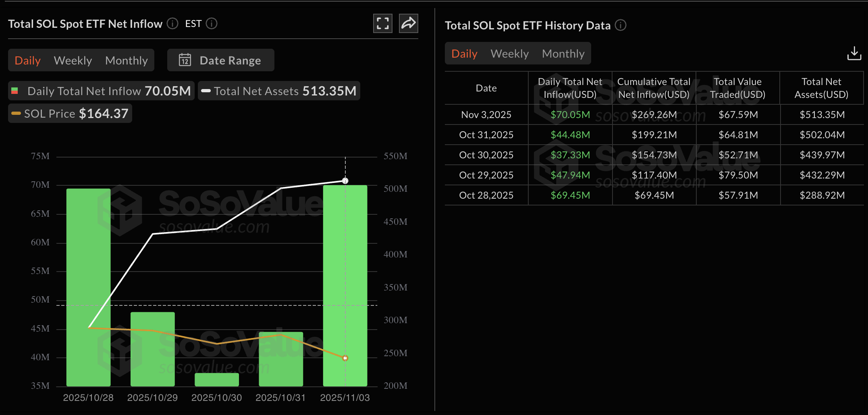Click Nov 3,2025 row in table
This screenshot has height=415, width=868.
486,115
